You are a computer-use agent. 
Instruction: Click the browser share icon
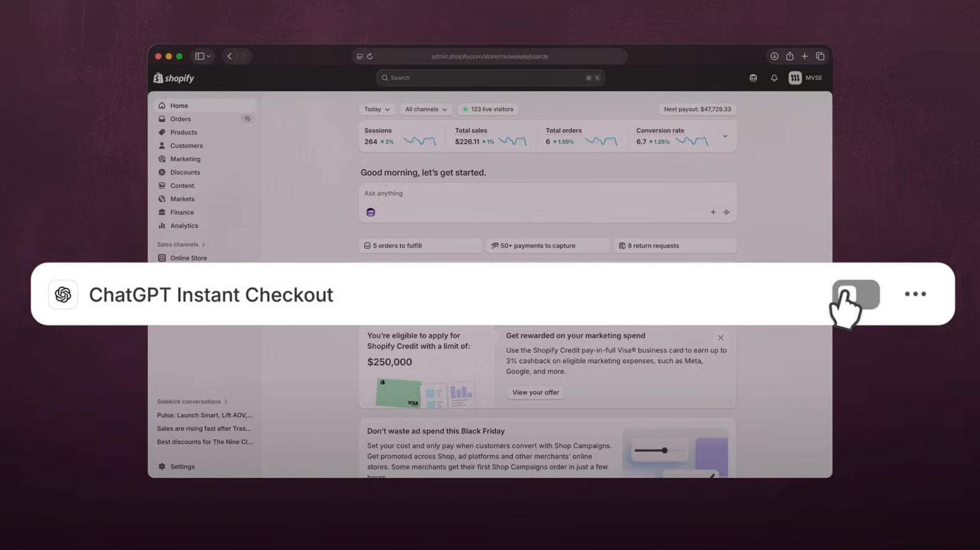[789, 56]
